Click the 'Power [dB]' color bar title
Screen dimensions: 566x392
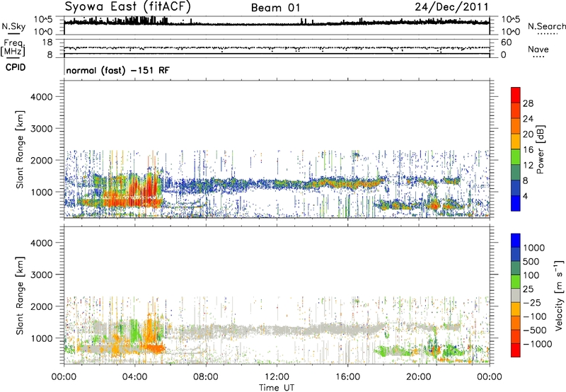[540, 149]
